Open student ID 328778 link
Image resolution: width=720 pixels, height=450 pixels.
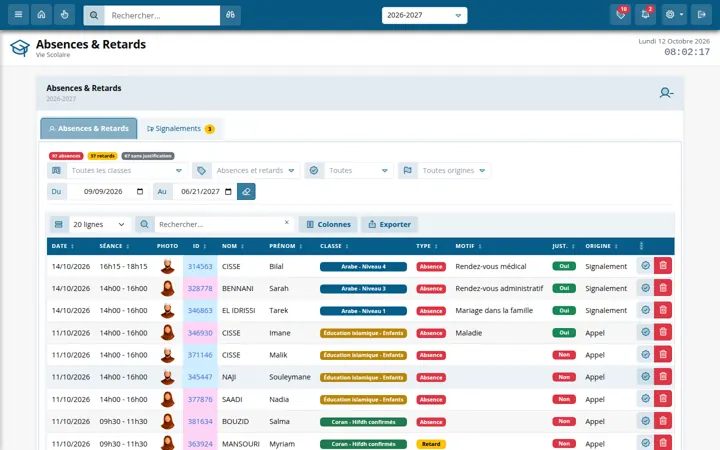click(200, 288)
